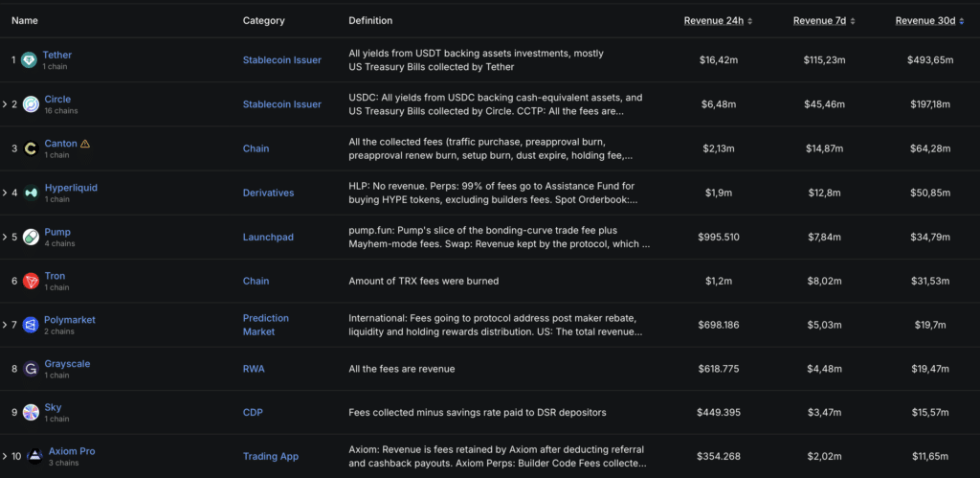This screenshot has width=980, height=478.
Task: Open the RWA category link
Action: click(254, 369)
